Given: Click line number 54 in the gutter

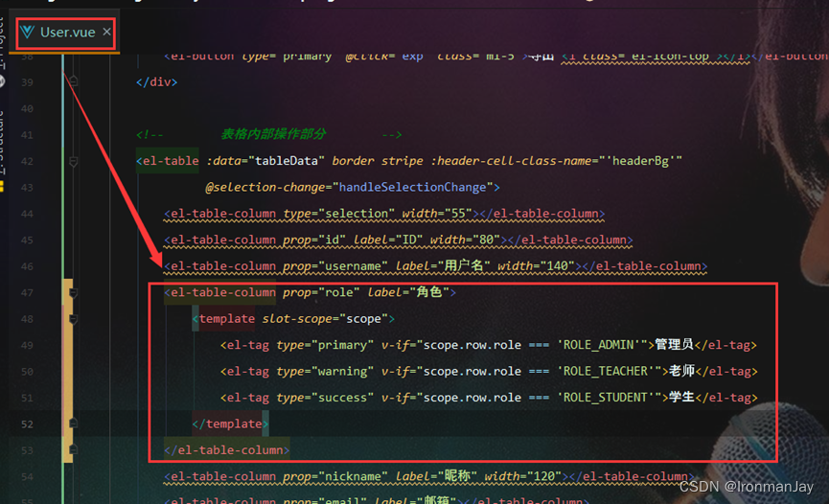Looking at the screenshot, I should point(27,477).
